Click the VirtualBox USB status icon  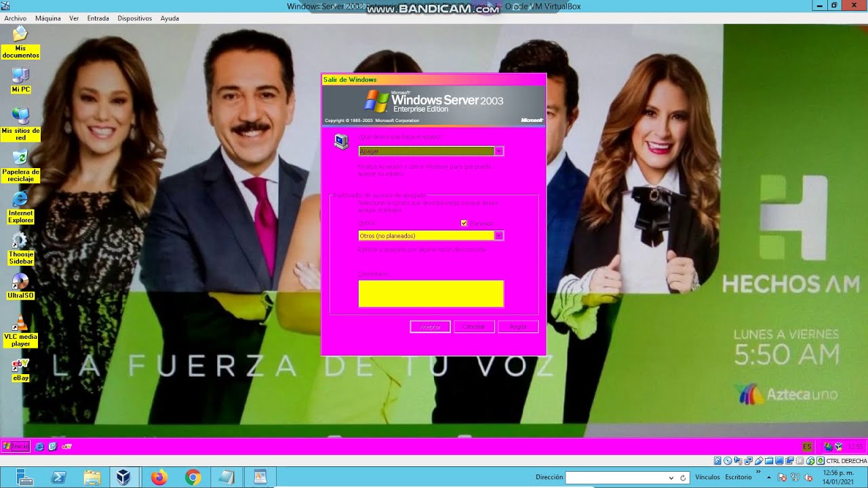coord(758,461)
